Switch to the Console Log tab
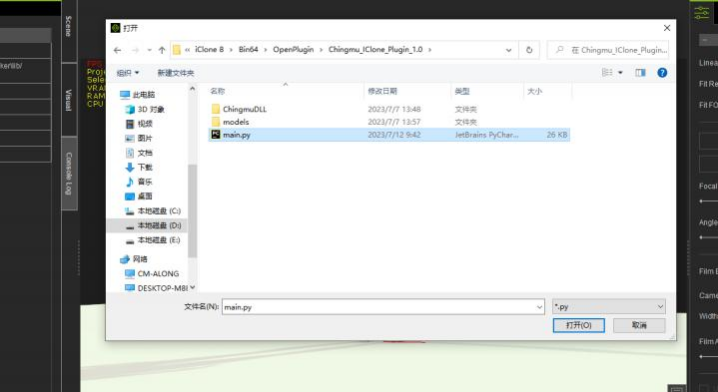The width and height of the screenshot is (718, 392). tap(69, 173)
